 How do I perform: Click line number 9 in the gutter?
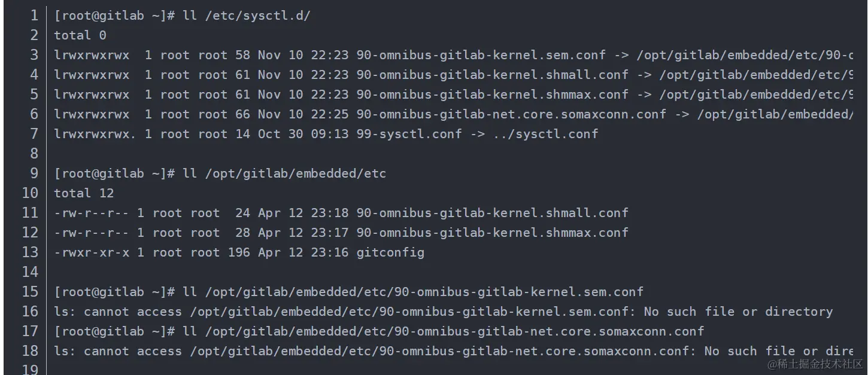[x=34, y=173]
